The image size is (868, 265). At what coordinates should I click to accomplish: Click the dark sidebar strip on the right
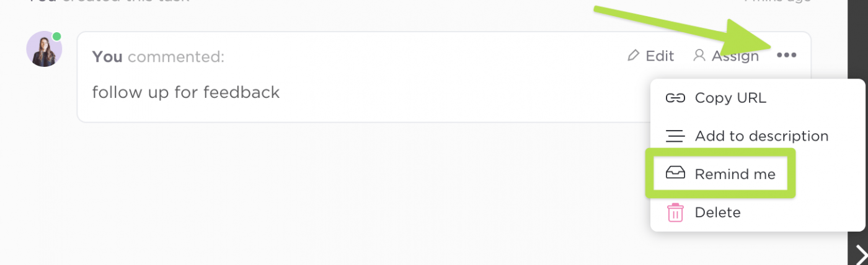[857, 124]
